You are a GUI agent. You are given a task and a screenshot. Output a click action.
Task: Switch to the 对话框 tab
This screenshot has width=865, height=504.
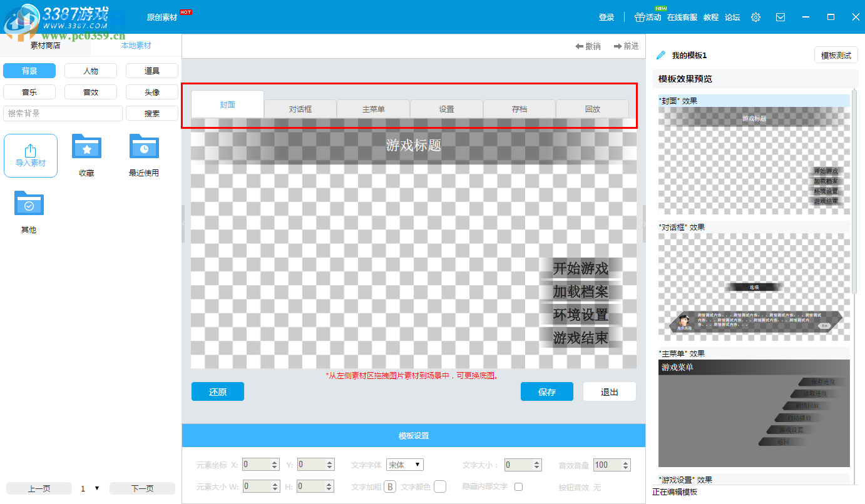pos(300,109)
